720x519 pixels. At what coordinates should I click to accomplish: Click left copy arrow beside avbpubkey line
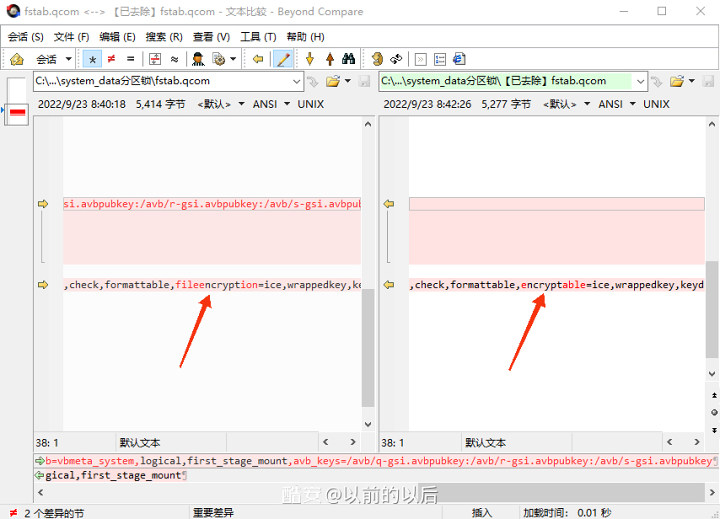coord(43,204)
